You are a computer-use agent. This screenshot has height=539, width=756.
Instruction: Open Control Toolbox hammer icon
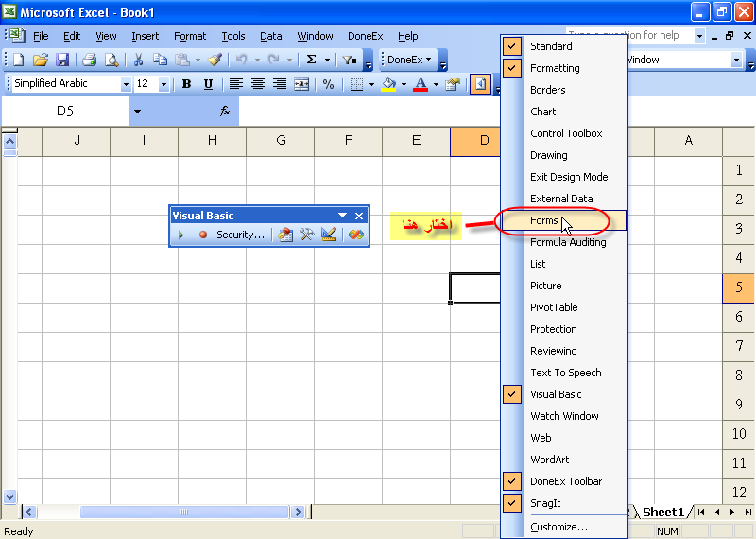[x=306, y=235]
